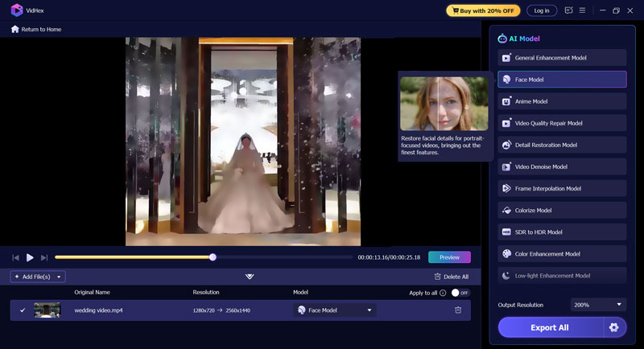
Task: Click the video timeline progress slider
Action: (x=213, y=257)
